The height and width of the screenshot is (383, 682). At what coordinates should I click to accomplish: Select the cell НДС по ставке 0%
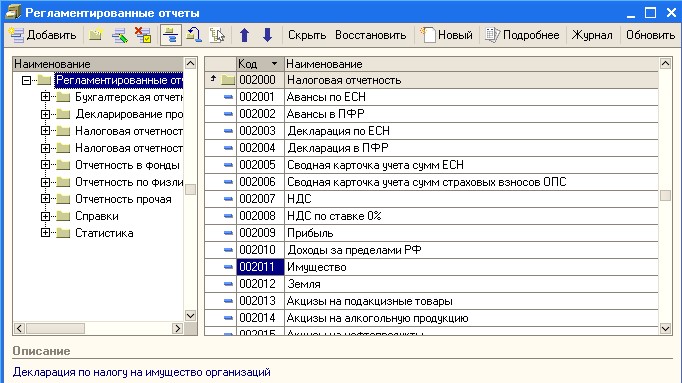pyautogui.click(x=471, y=216)
